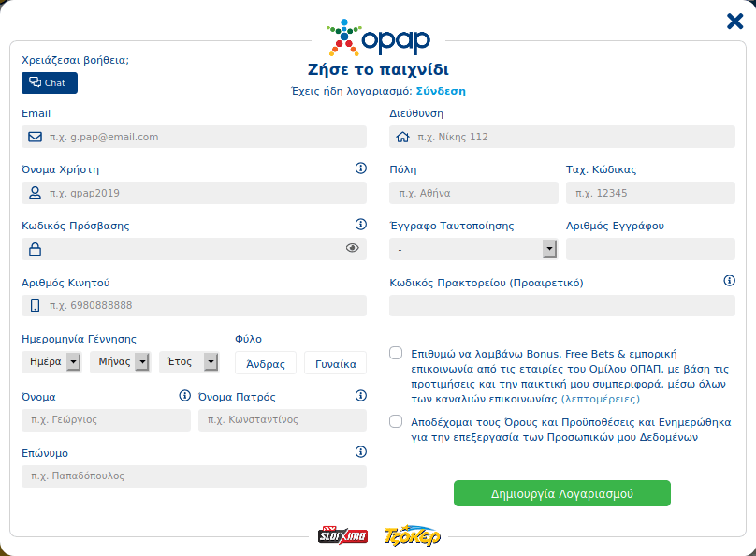This screenshot has height=556, width=756.
Task: Focus the Επώνυμο surname field
Action: [194, 476]
